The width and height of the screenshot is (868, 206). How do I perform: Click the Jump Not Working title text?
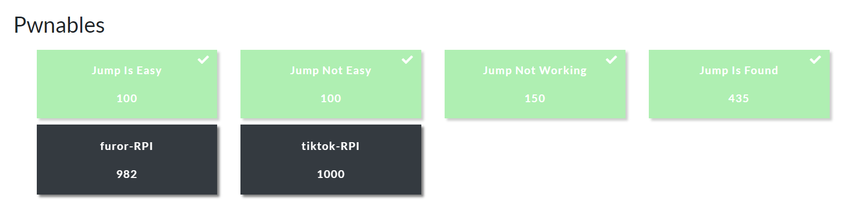tap(535, 71)
